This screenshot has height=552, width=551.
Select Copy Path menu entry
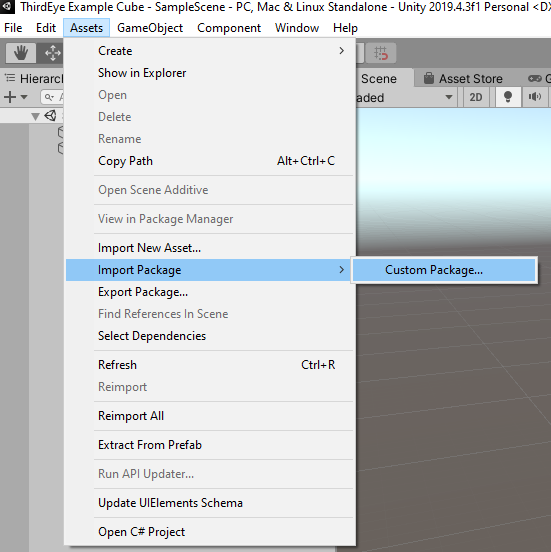coord(210,161)
